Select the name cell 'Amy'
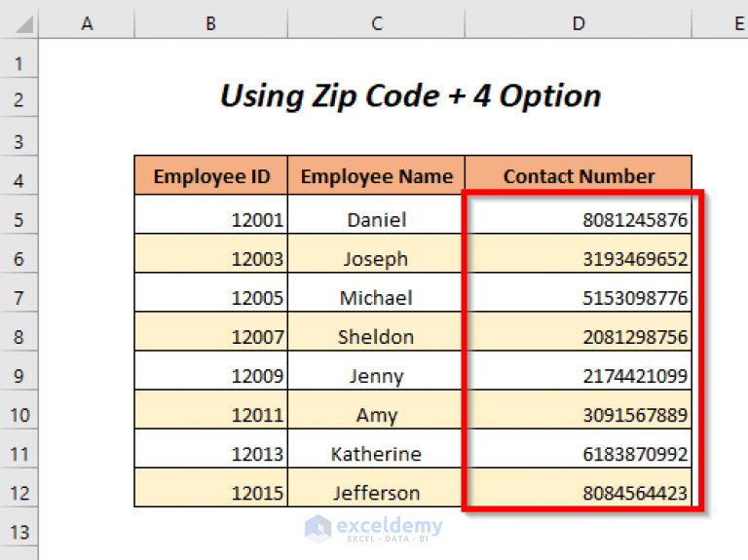748x560 pixels. (376, 410)
